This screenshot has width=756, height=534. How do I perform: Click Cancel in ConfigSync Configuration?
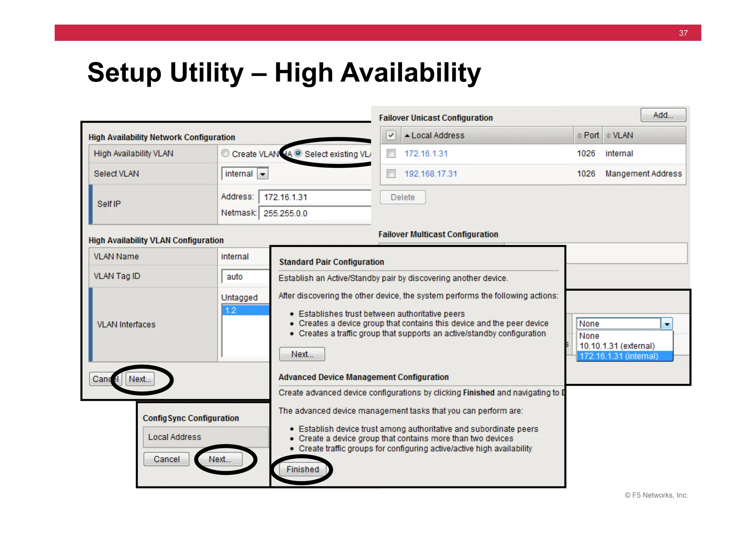point(166,459)
